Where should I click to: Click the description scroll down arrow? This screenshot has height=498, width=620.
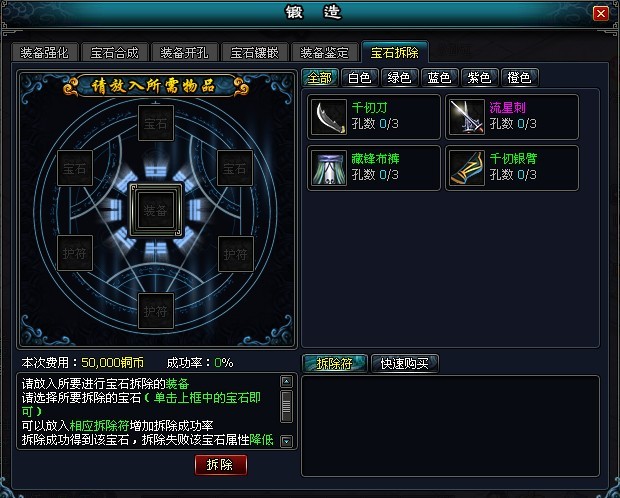click(286, 441)
